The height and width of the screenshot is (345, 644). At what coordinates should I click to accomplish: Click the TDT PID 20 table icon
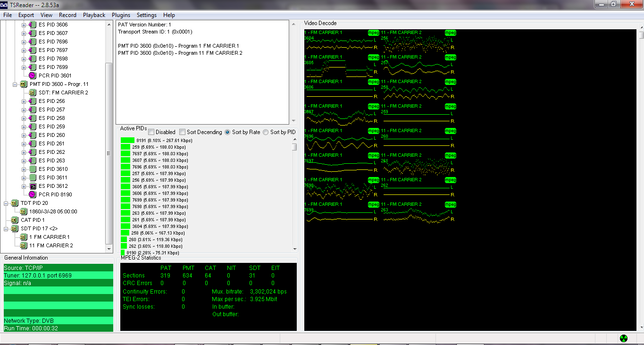(14, 203)
